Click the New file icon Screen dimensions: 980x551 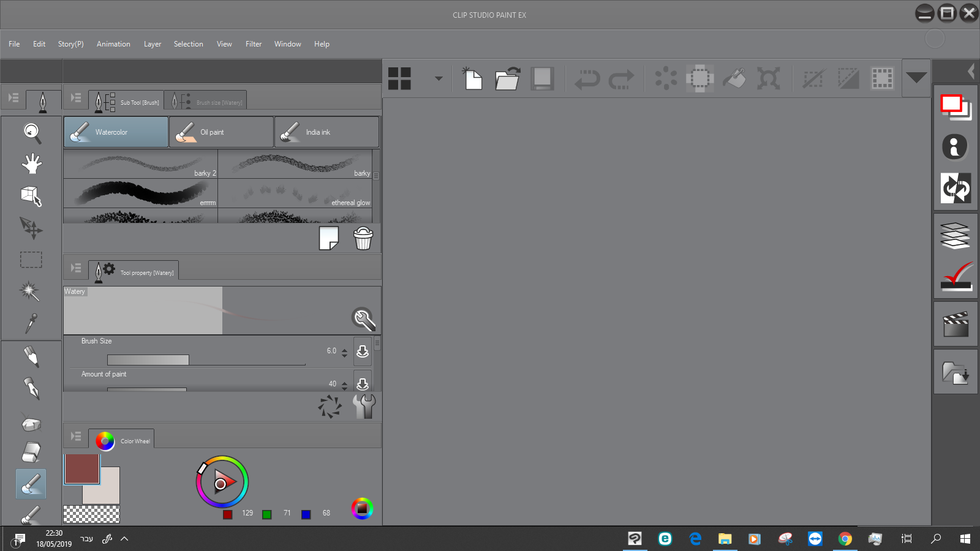coord(472,78)
